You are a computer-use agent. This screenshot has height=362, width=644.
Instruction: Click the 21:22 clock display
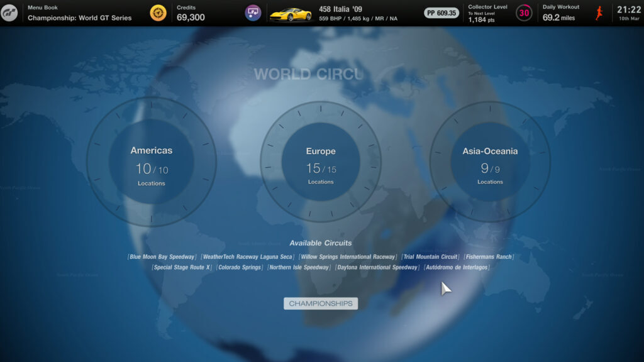point(629,10)
